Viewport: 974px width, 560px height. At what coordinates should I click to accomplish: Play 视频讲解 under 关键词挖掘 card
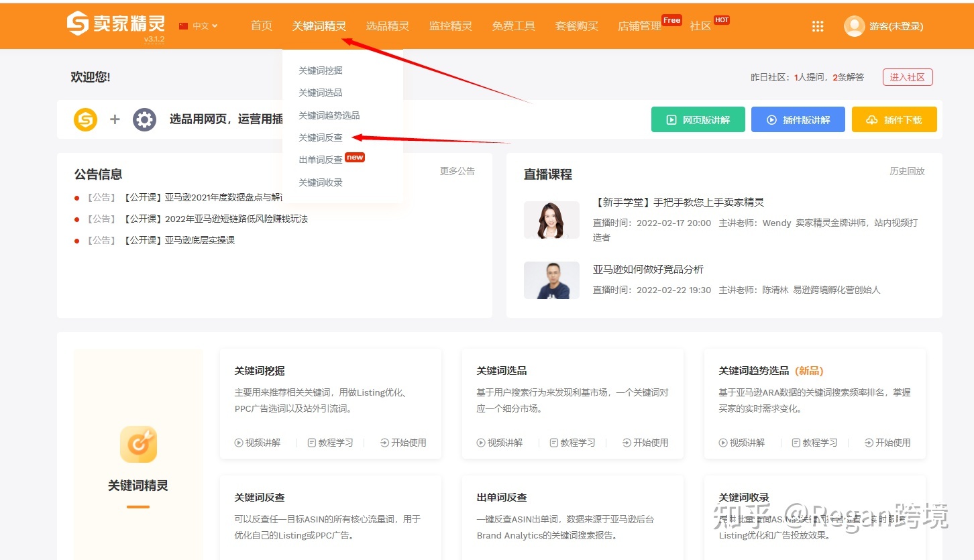click(258, 443)
